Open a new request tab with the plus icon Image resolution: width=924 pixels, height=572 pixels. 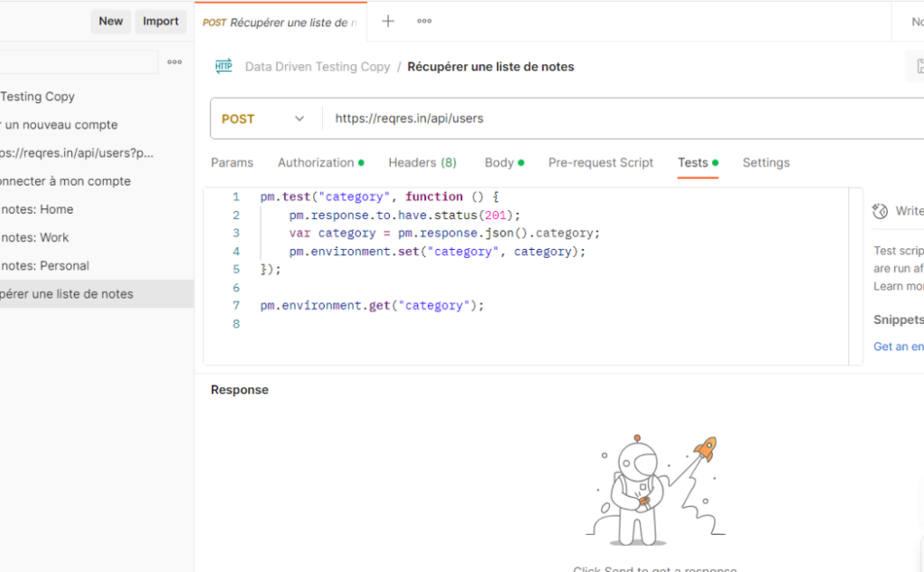tap(387, 21)
